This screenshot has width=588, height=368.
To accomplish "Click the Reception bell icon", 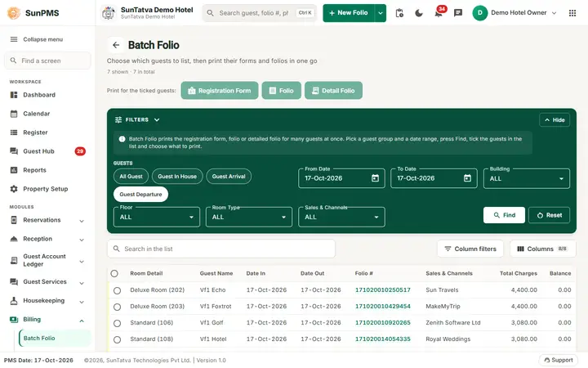I will [14, 239].
